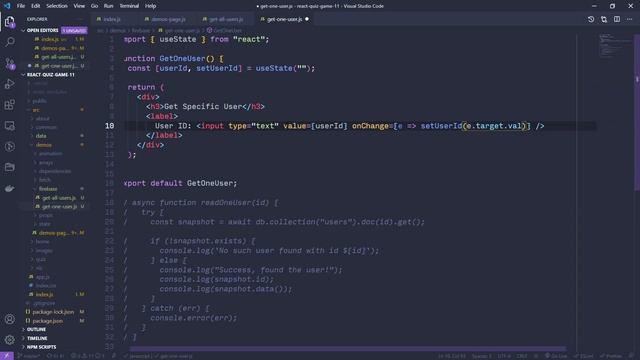The height and width of the screenshot is (360, 640).
Task: Open the Search view icon
Action: [10, 42]
